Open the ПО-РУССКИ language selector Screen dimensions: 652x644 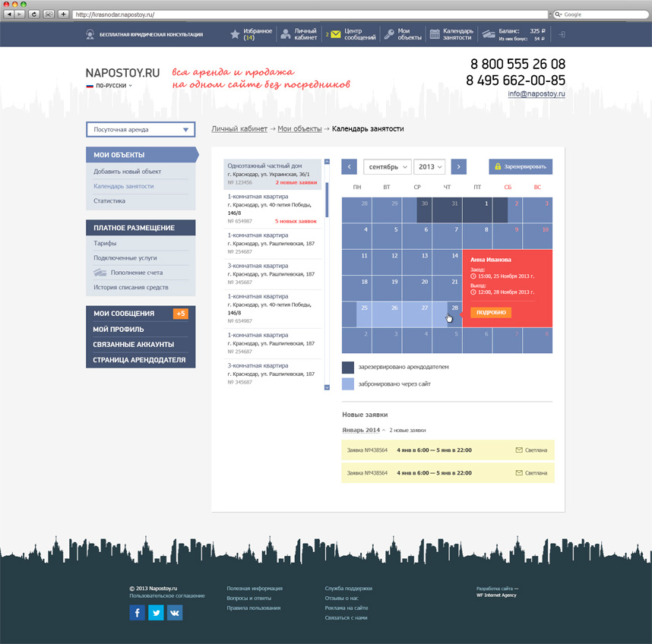(109, 86)
